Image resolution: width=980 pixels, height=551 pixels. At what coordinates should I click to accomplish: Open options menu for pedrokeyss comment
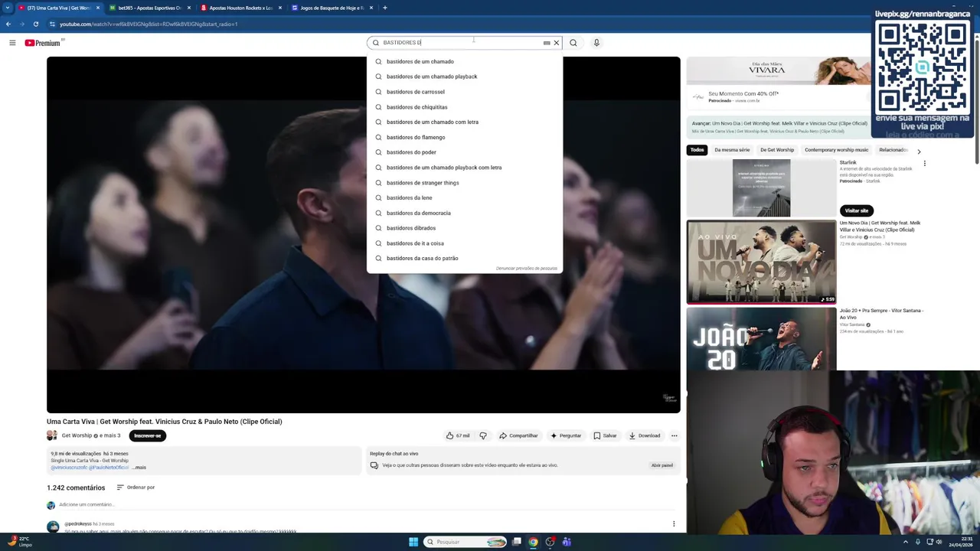pyautogui.click(x=674, y=524)
